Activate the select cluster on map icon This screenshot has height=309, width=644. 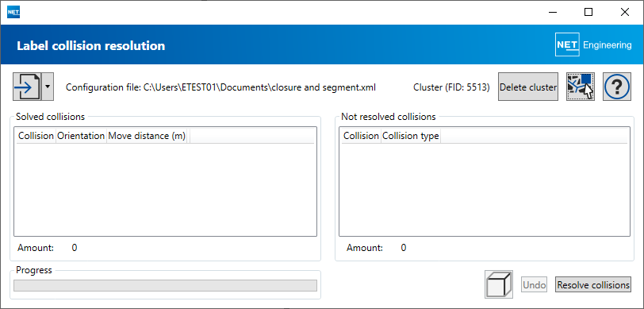[581, 87]
